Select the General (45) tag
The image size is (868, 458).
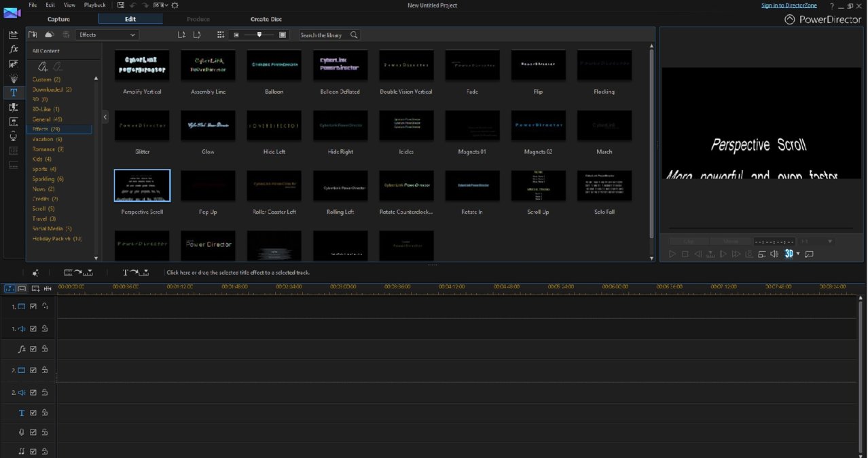(48, 119)
